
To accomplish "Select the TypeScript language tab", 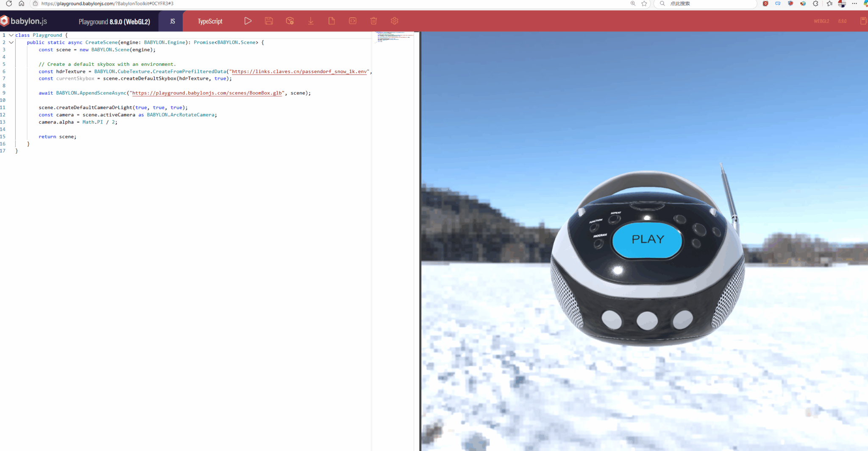I will click(x=210, y=21).
